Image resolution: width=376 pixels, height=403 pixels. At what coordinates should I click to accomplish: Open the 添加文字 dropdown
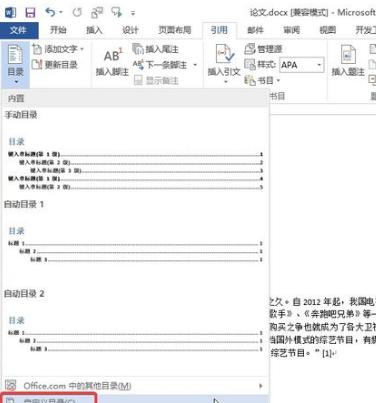pos(58,49)
